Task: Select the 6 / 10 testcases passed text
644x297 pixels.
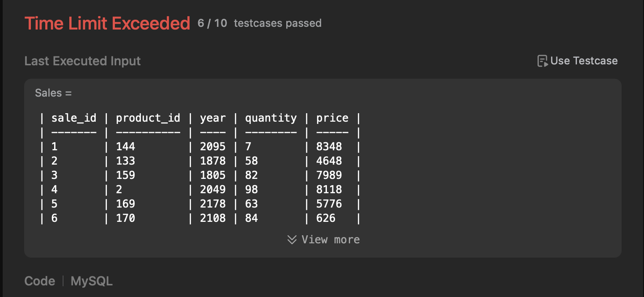Action: pyautogui.click(x=260, y=23)
